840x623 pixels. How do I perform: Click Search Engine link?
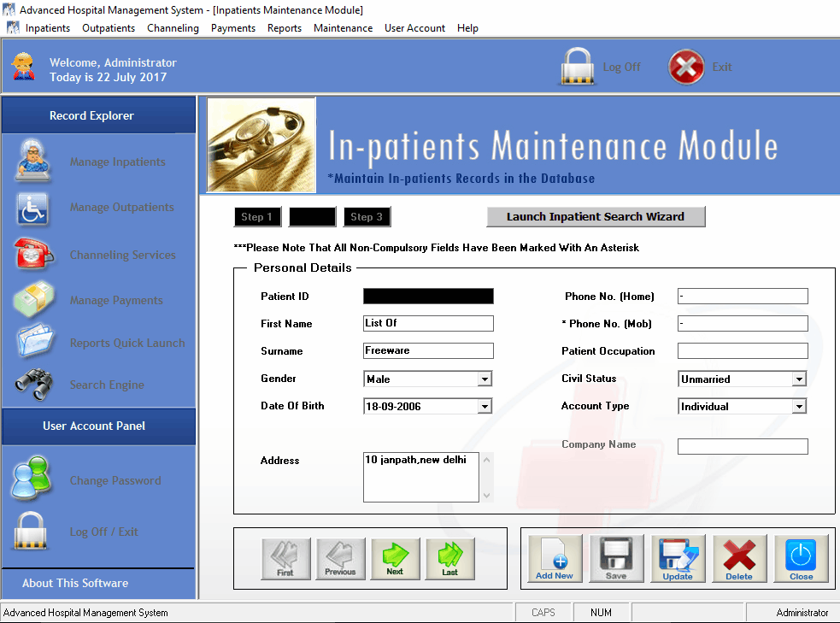107,385
